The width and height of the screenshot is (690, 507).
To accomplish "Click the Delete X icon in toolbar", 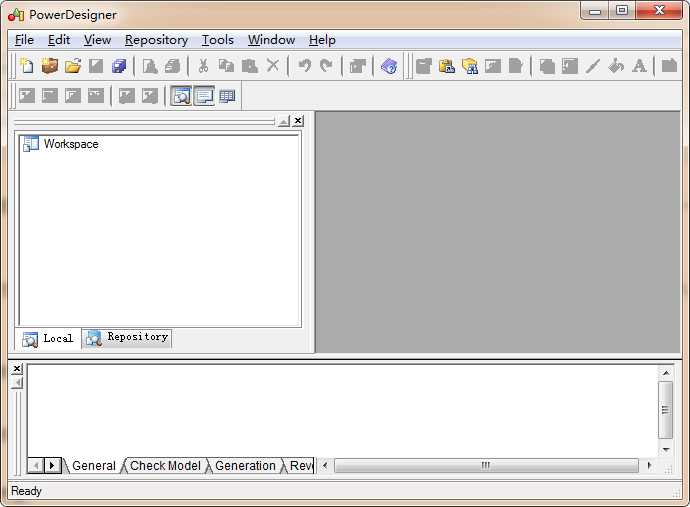I will point(273,66).
